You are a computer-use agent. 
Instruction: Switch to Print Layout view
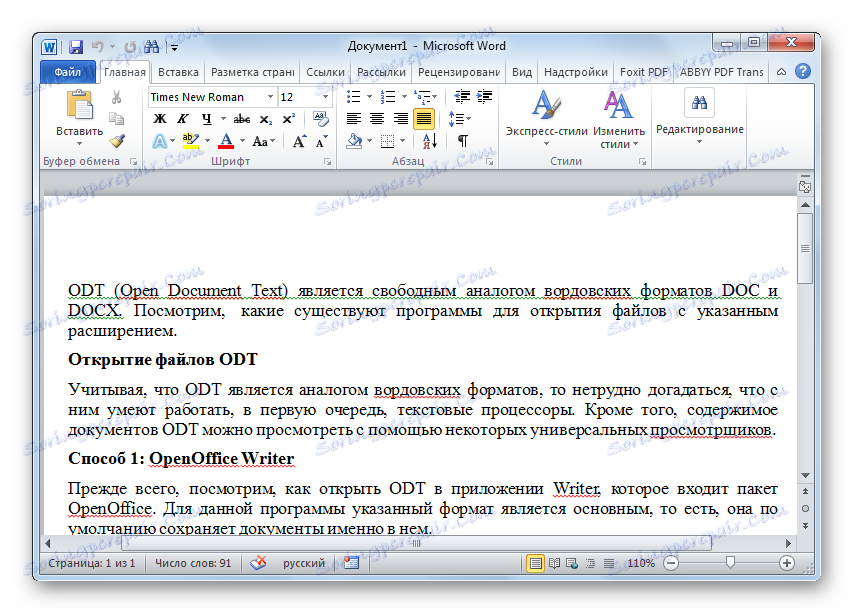click(536, 563)
